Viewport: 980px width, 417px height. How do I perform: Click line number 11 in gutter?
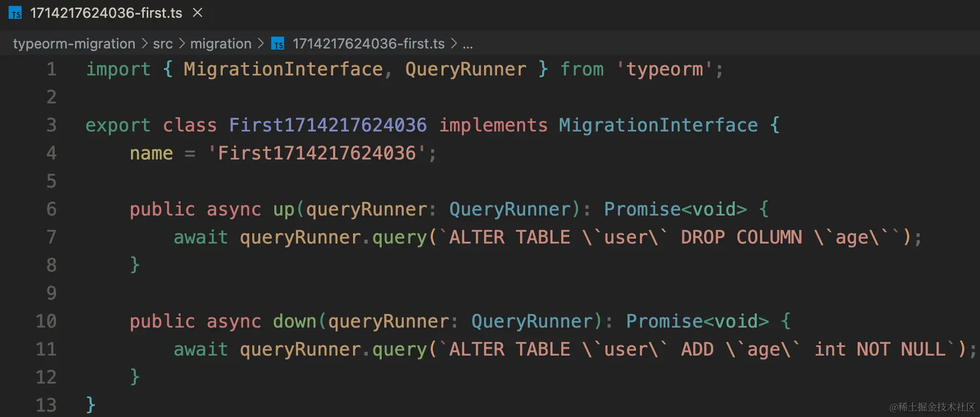[46, 349]
